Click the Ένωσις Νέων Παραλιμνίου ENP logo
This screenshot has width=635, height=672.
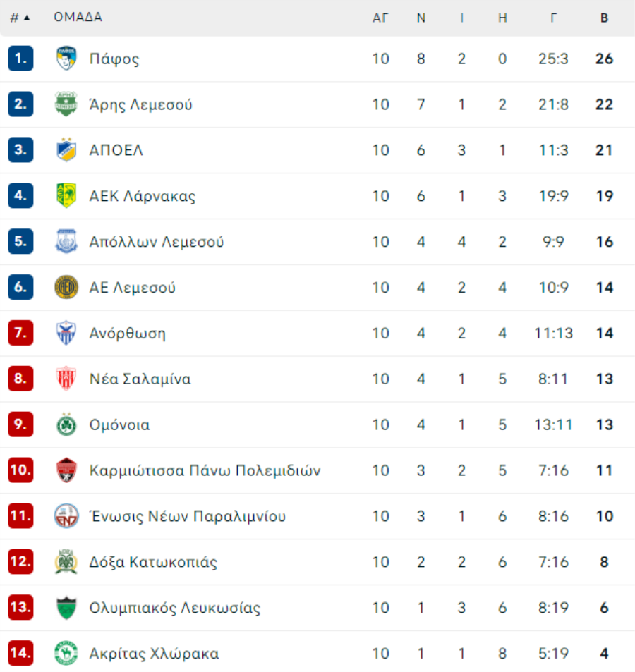pos(66,516)
